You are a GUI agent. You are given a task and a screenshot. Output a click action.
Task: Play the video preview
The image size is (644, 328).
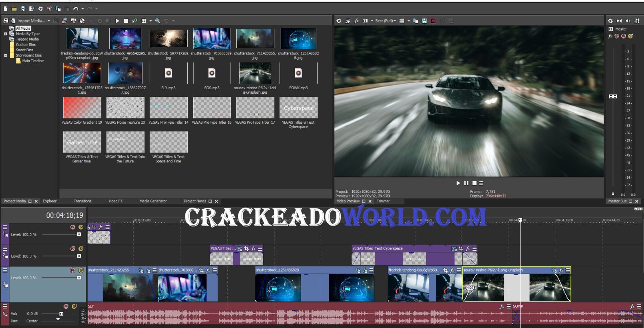[458, 183]
